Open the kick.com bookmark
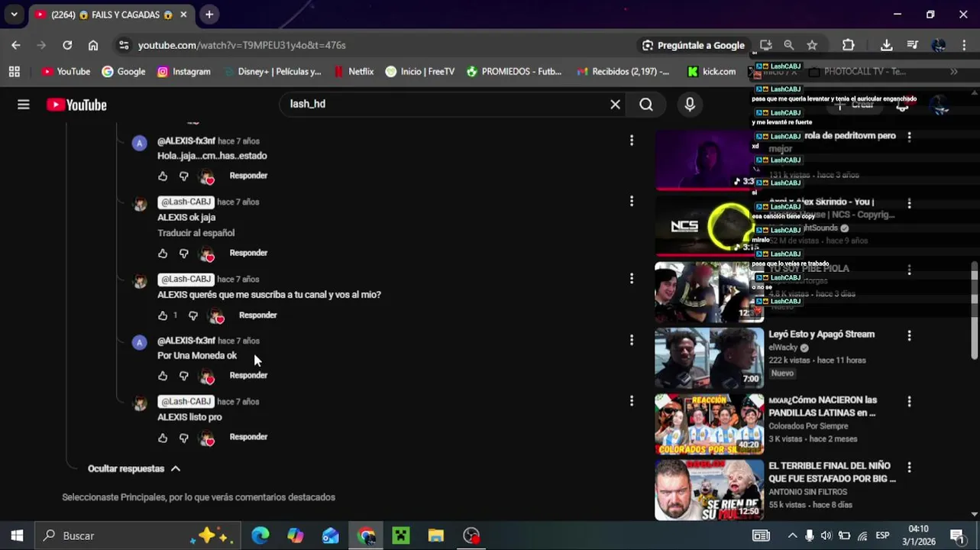 click(711, 71)
